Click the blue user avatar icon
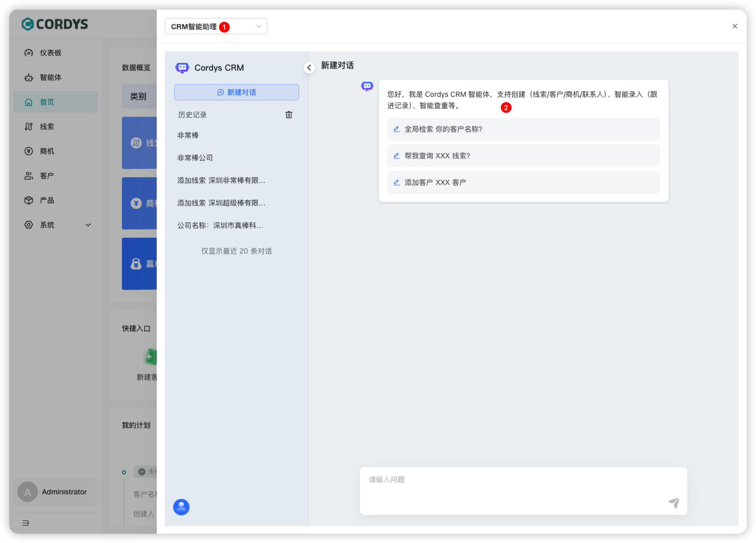The height and width of the screenshot is (543, 756). (181, 507)
